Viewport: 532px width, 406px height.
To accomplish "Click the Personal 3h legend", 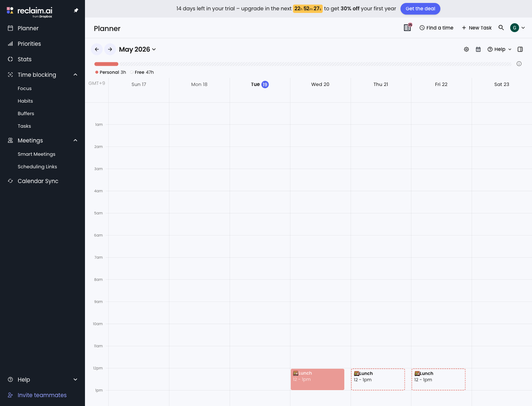I will (111, 72).
